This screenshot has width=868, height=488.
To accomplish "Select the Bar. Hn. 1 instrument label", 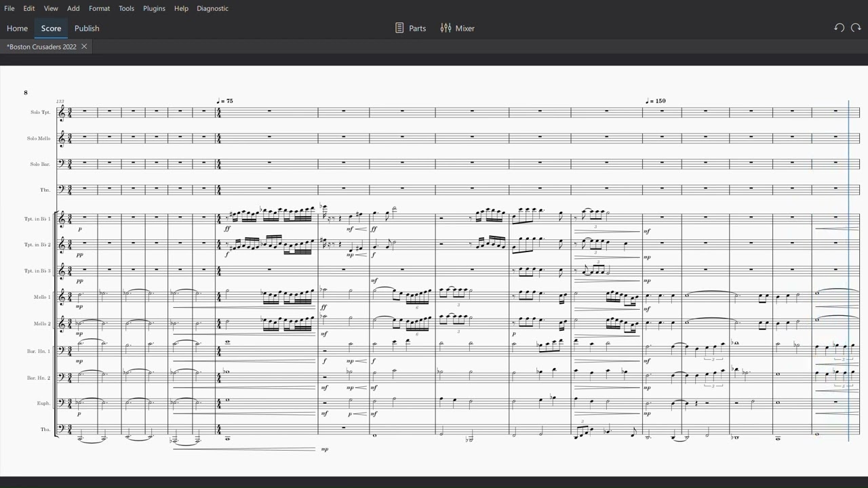I will coord(39,350).
